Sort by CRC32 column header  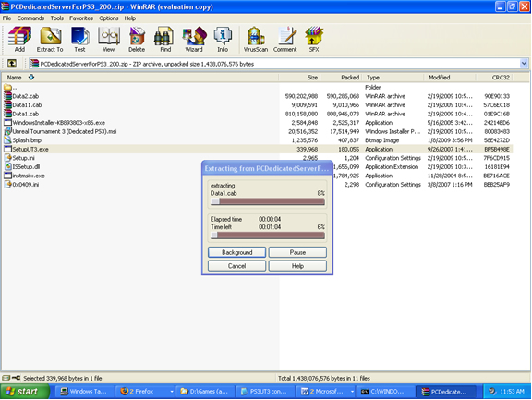[x=494, y=78]
